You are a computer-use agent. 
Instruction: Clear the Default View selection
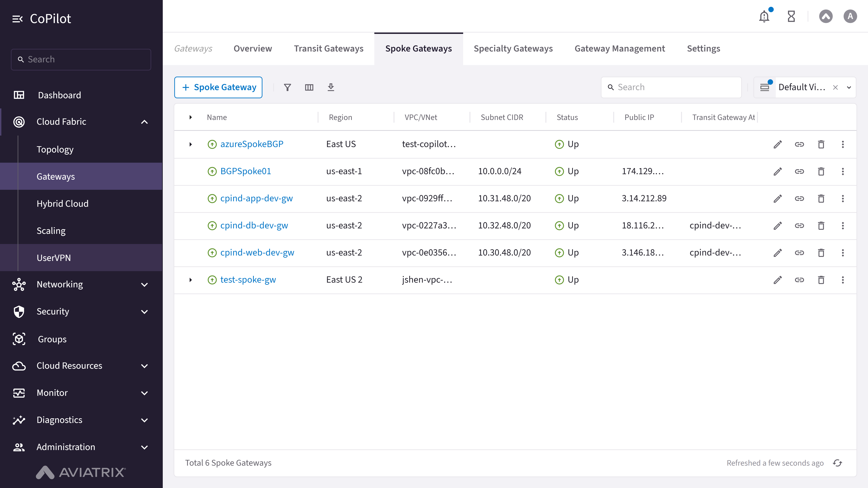click(x=835, y=88)
